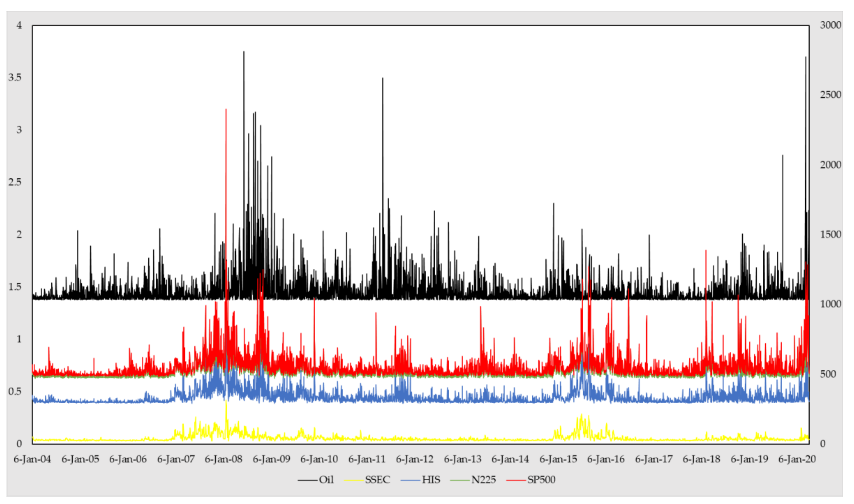The height and width of the screenshot is (504, 854).
Task: Click the 6-Jan-15 date axis label
Action: click(x=558, y=459)
